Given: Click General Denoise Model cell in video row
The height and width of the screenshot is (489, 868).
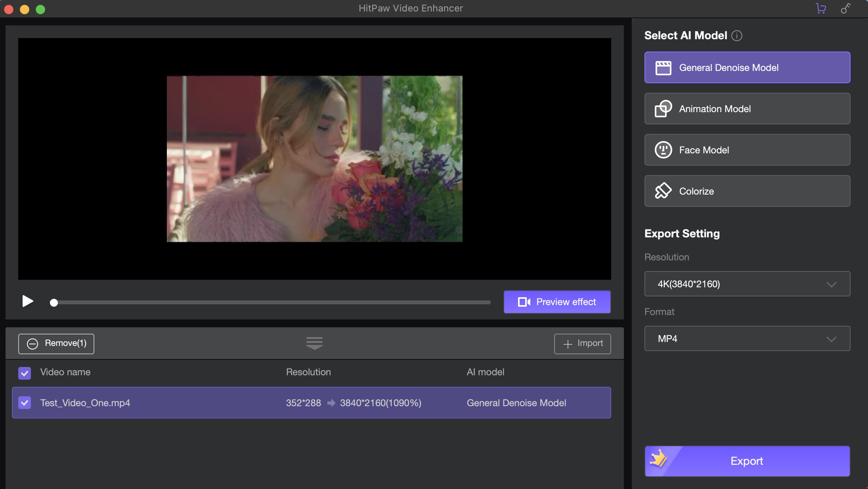Looking at the screenshot, I should tap(516, 403).
